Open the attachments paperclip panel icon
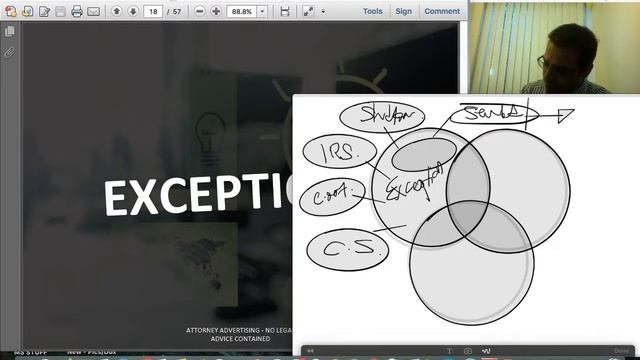 coord(9,52)
